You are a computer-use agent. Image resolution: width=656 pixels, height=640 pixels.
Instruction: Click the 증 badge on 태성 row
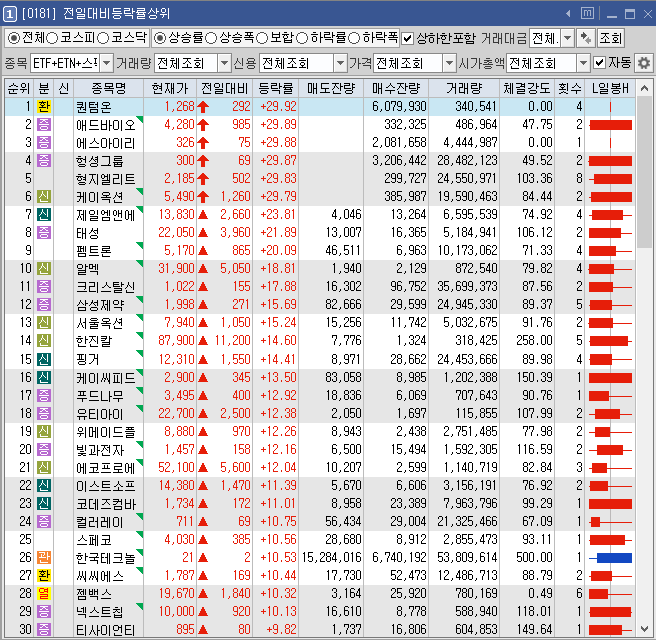pyautogui.click(x=44, y=233)
